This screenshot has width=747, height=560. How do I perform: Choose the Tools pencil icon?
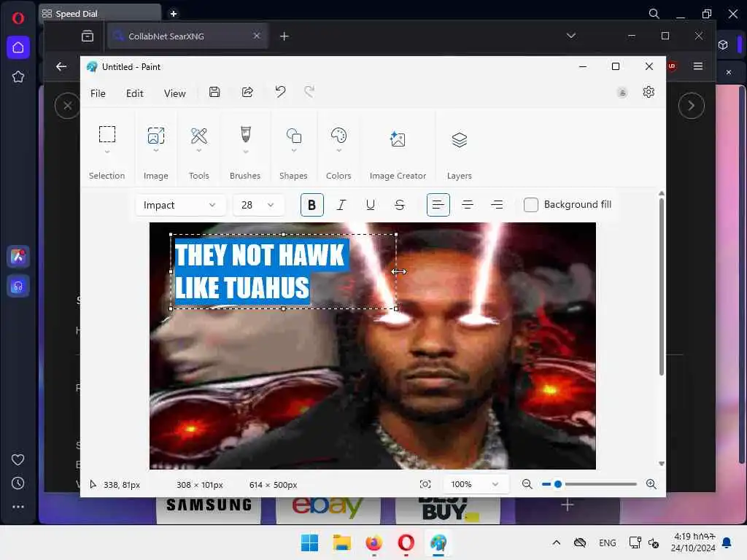click(199, 136)
